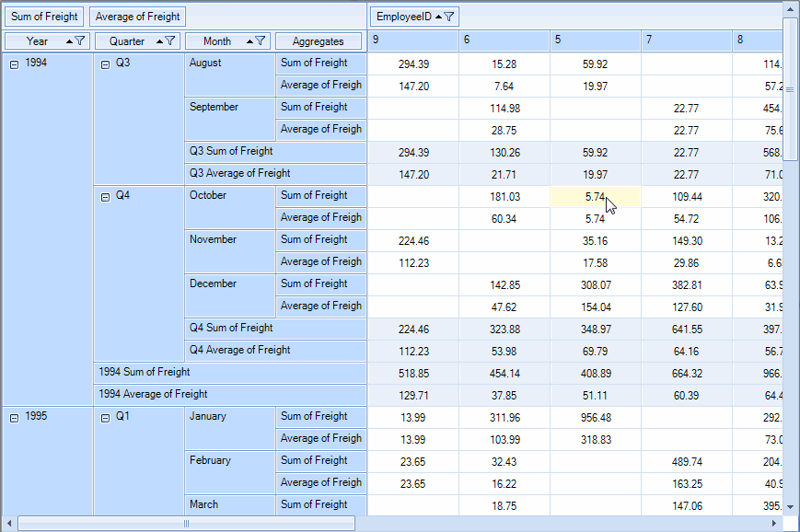Open the Year field filter funnel

tap(81, 41)
